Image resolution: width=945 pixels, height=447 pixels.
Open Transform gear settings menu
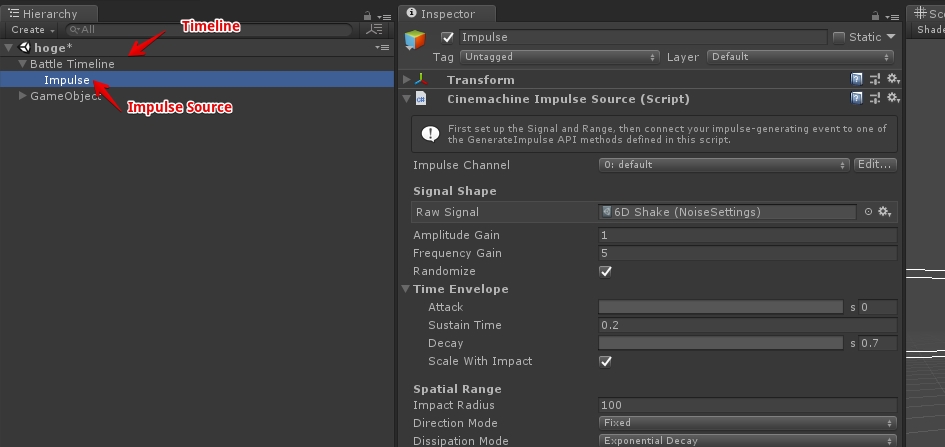coord(893,80)
